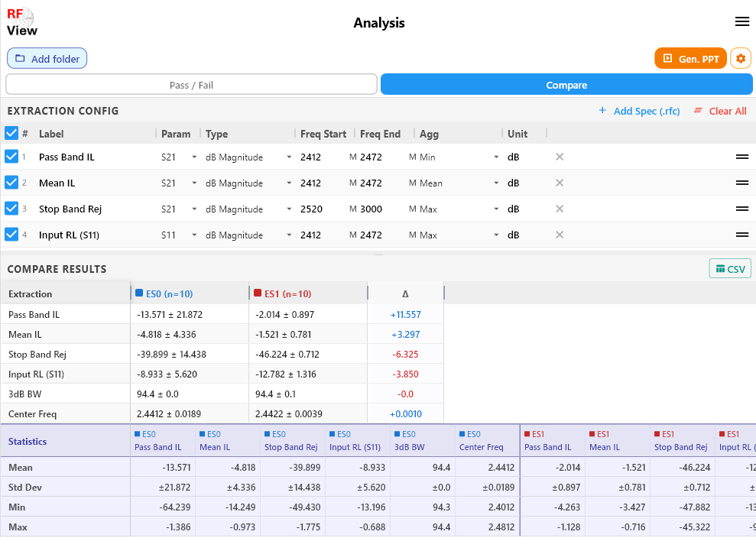Viewport: 756px width, 538px height.
Task: Remove the Stop Band Rej extraction row
Action: tap(560, 209)
